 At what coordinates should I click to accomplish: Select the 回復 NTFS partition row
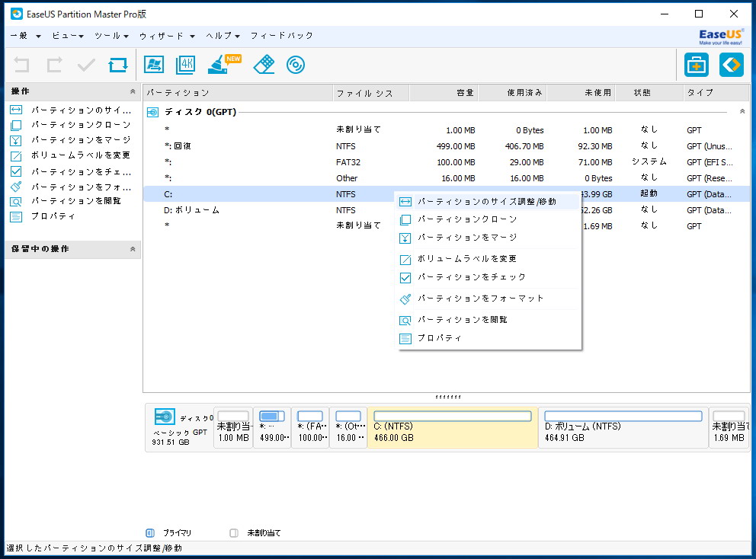coord(447,146)
